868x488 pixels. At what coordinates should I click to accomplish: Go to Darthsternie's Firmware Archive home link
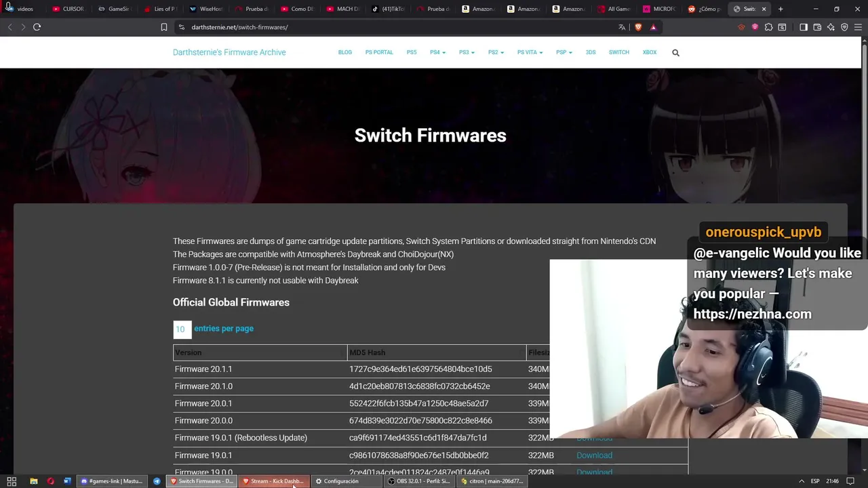(x=229, y=52)
